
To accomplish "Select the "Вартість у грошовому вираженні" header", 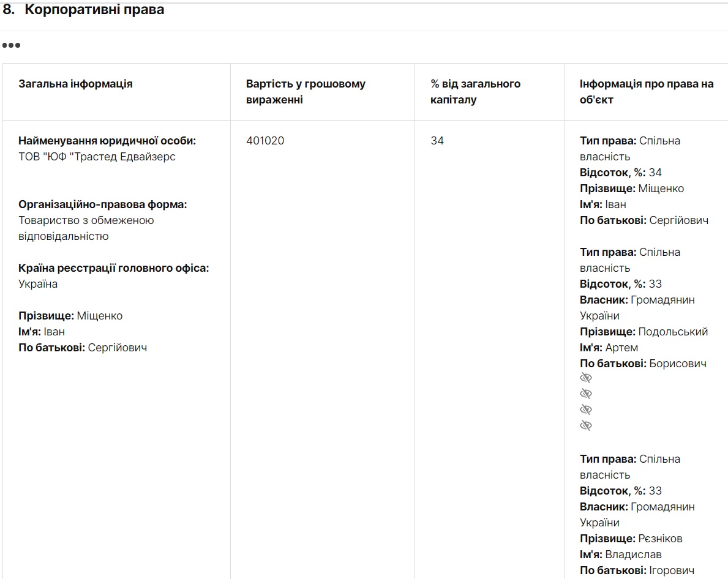I will click(x=306, y=92).
